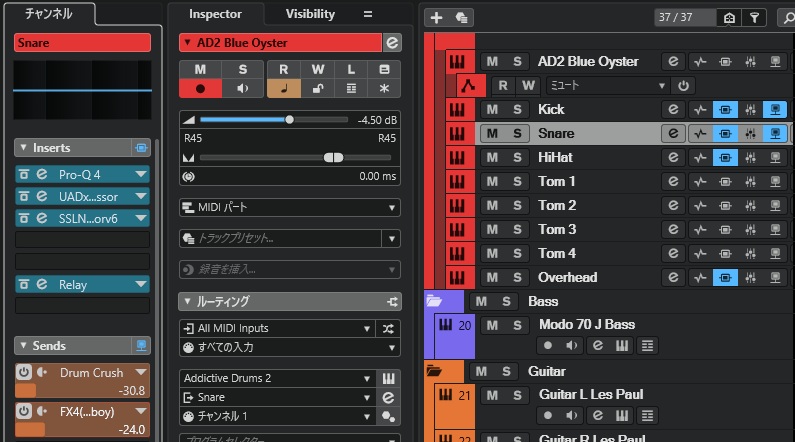Click the drum map icon beside チャンネル 1

(x=388, y=416)
